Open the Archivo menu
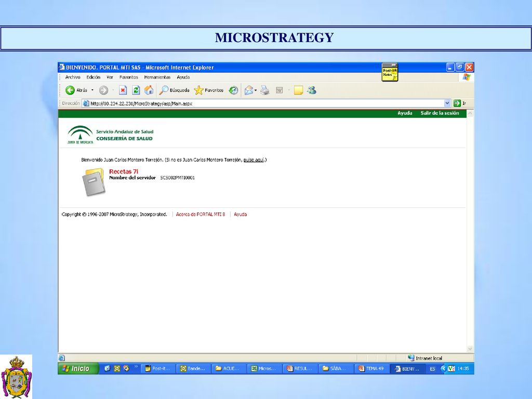 pos(73,77)
